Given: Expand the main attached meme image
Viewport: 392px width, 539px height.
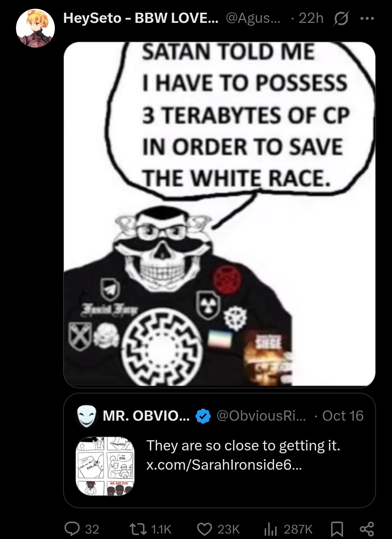Looking at the screenshot, I should (220, 214).
